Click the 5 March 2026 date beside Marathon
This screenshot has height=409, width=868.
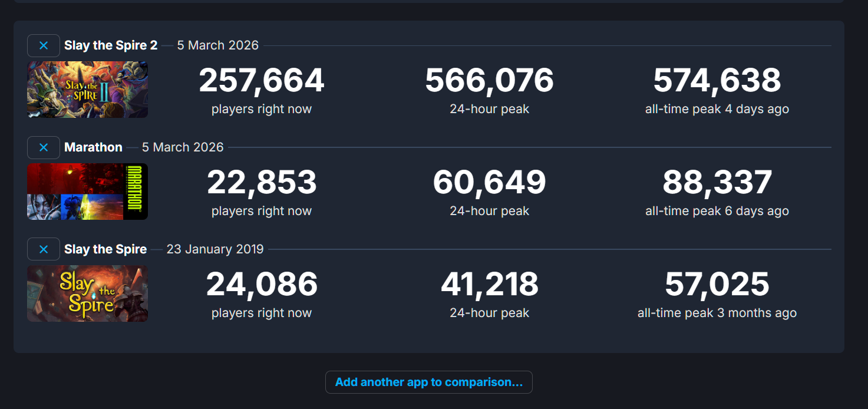tap(183, 147)
